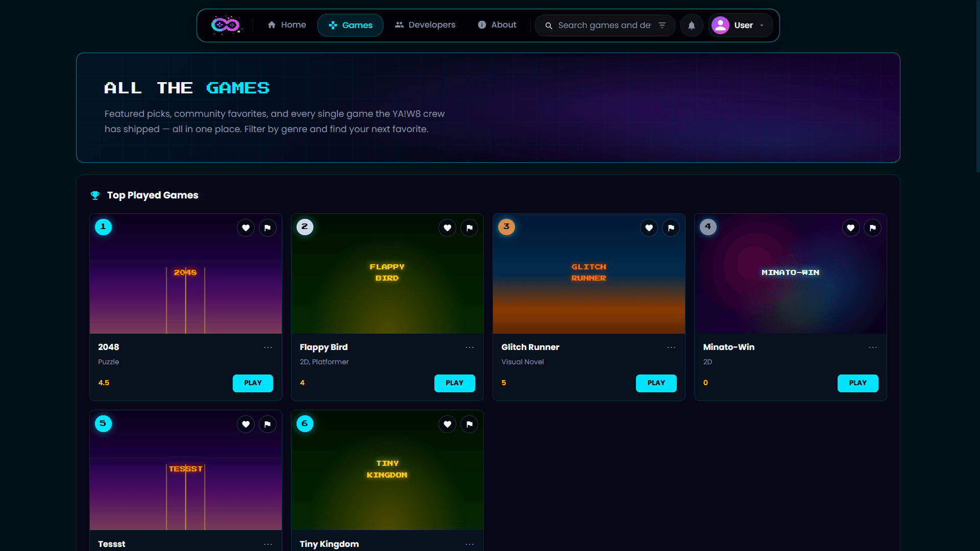Click the search filter icon

pyautogui.click(x=662, y=26)
